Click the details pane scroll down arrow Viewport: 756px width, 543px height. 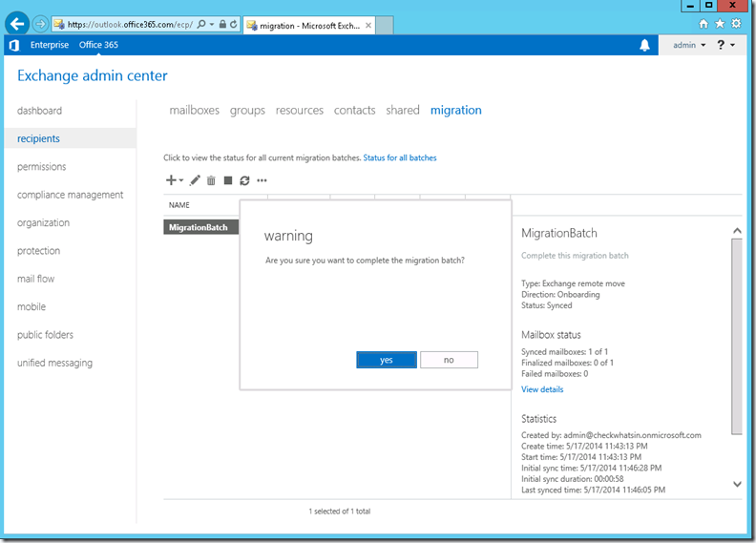pos(737,484)
